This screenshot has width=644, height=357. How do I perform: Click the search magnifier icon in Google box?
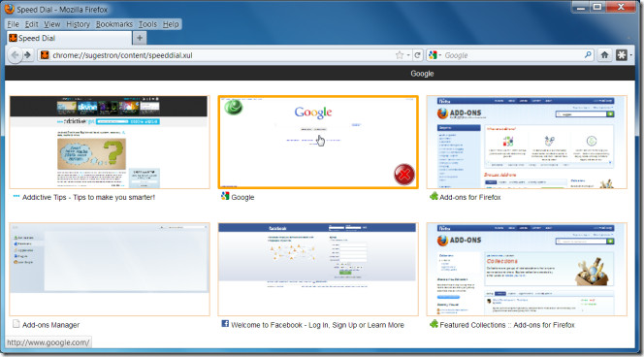[x=588, y=54]
